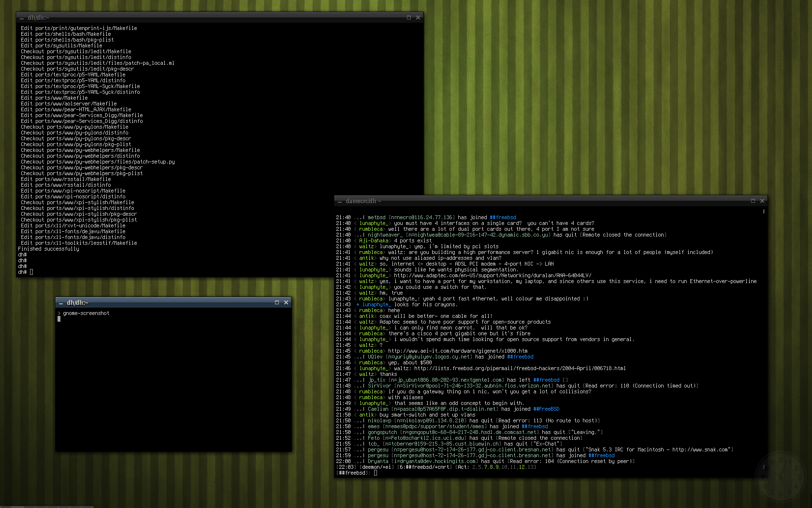This screenshot has width=812, height=508.
Task: Open the adaptec.com support URL in chat
Action: tap(492, 275)
